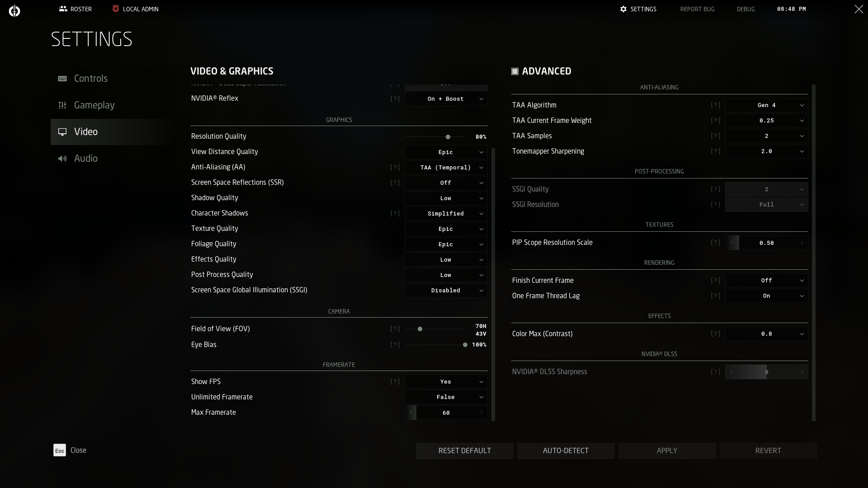Click the Settings gear icon in top bar
Screen dimensions: 868x488
click(x=623, y=9)
